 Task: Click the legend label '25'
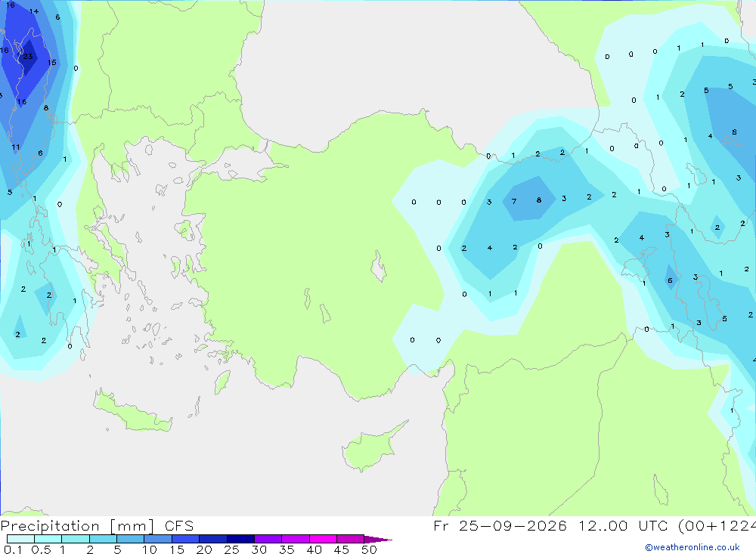click(232, 549)
